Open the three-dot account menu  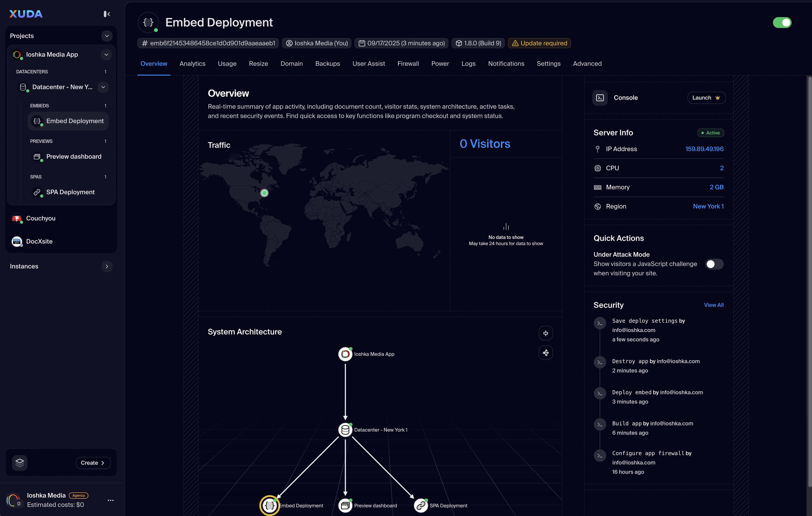111,500
